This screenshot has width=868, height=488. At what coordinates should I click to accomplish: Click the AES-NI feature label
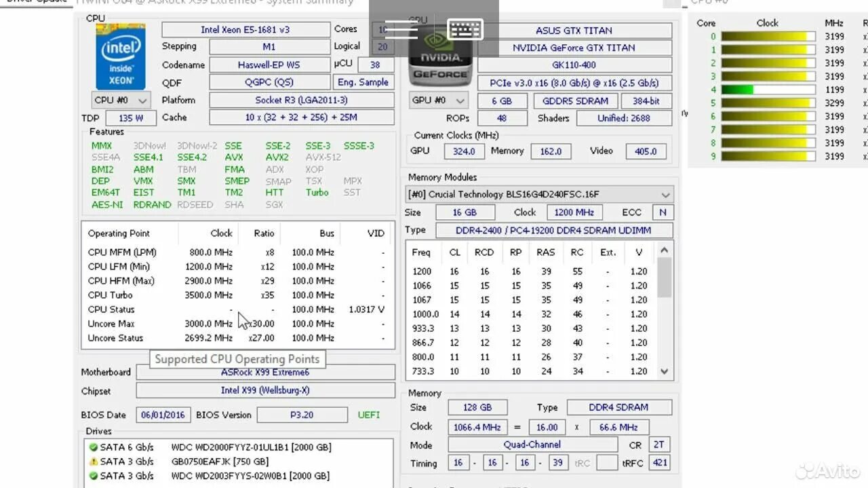[x=107, y=204]
